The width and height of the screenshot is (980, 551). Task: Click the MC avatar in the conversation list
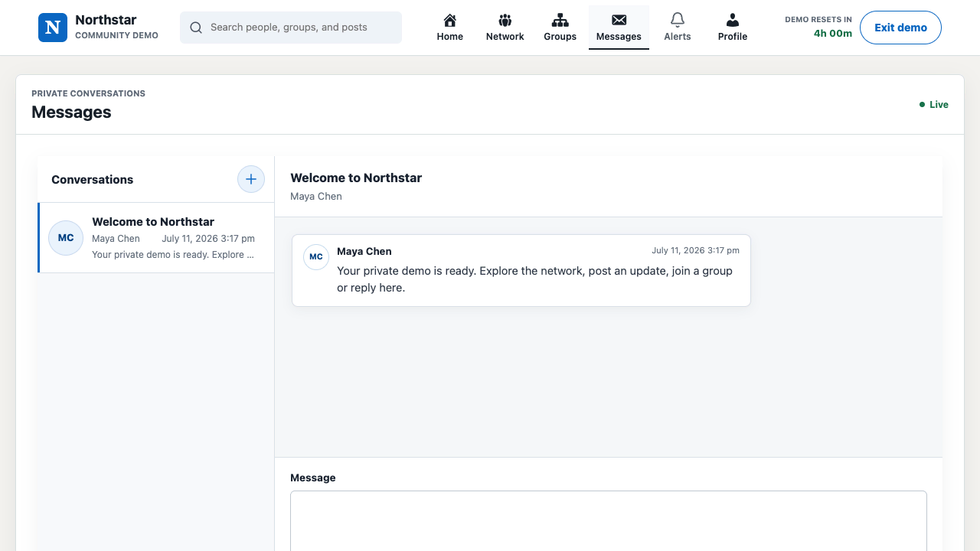click(x=66, y=238)
